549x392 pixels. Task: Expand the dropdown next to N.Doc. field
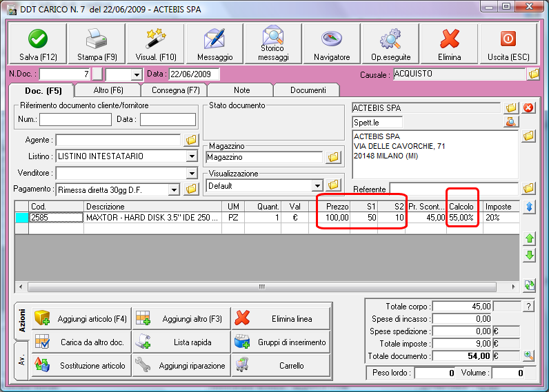136,74
